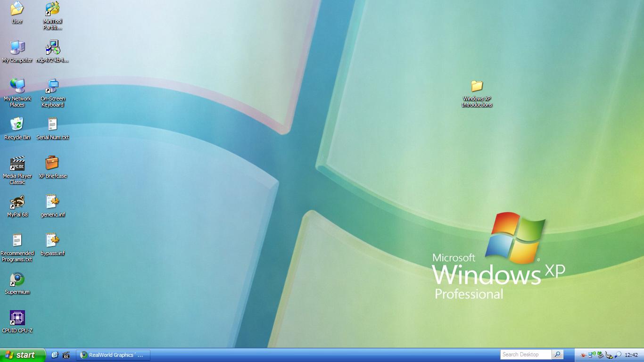Click the green monitor tray icon

coord(600,355)
